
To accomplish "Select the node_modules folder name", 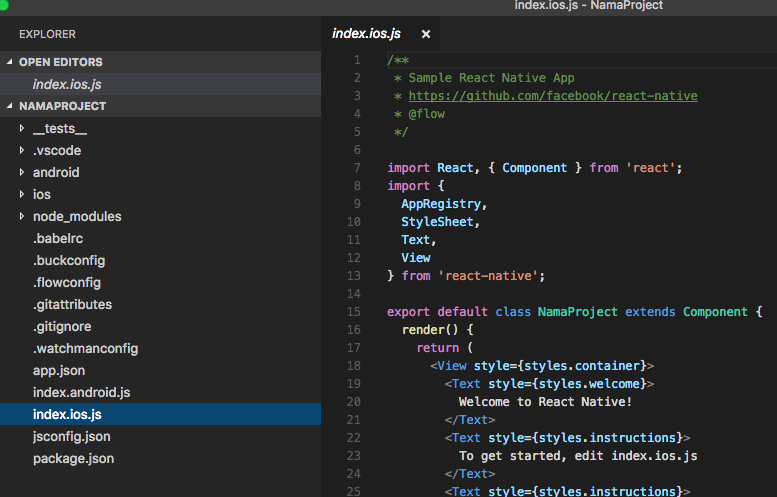I will (x=77, y=217).
